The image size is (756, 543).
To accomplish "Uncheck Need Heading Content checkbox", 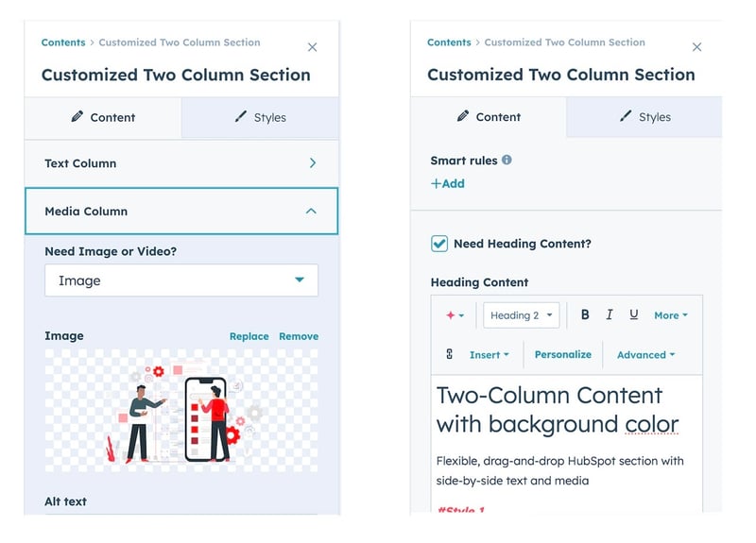I will 439,244.
